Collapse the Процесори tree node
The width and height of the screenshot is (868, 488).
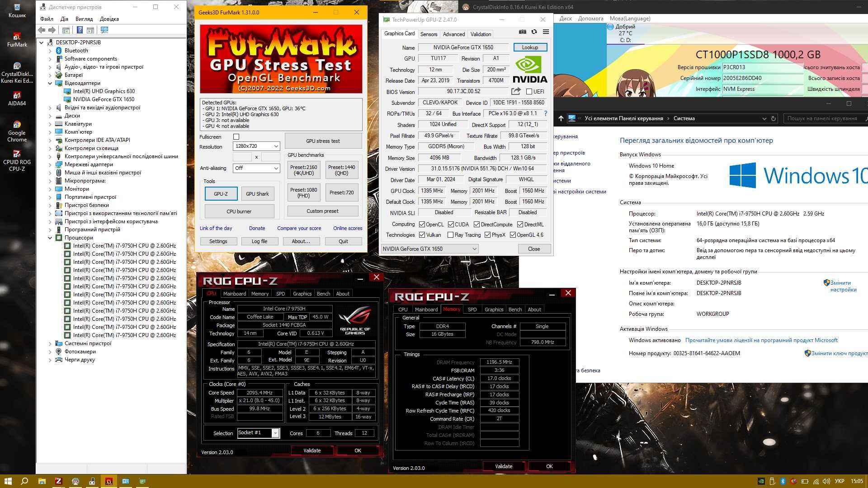point(50,238)
